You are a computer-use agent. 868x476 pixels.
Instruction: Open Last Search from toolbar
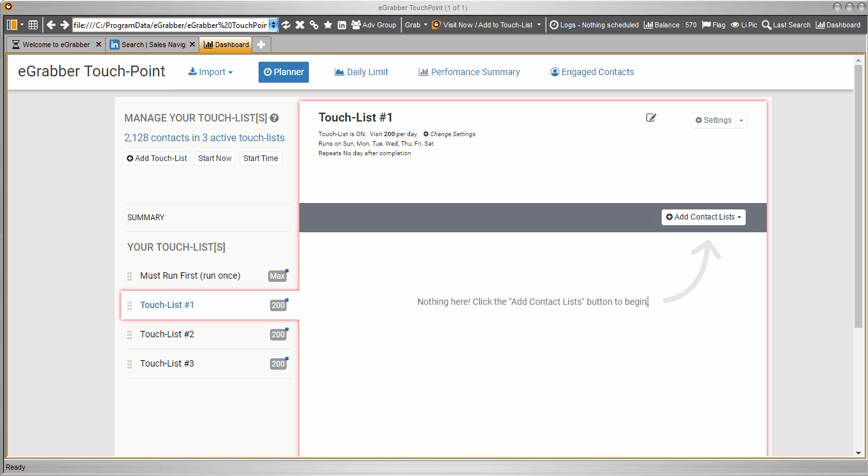786,25
